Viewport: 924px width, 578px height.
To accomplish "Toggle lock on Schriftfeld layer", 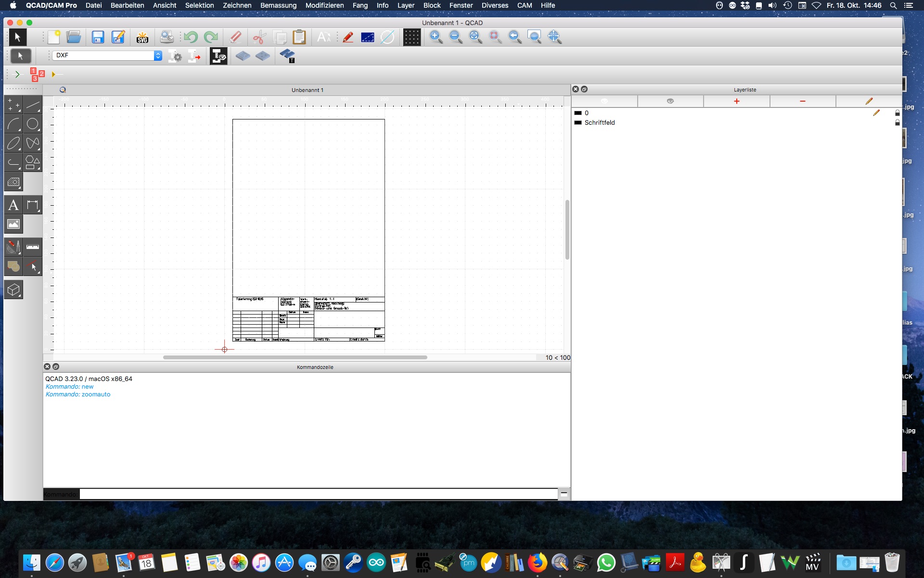I will point(897,123).
